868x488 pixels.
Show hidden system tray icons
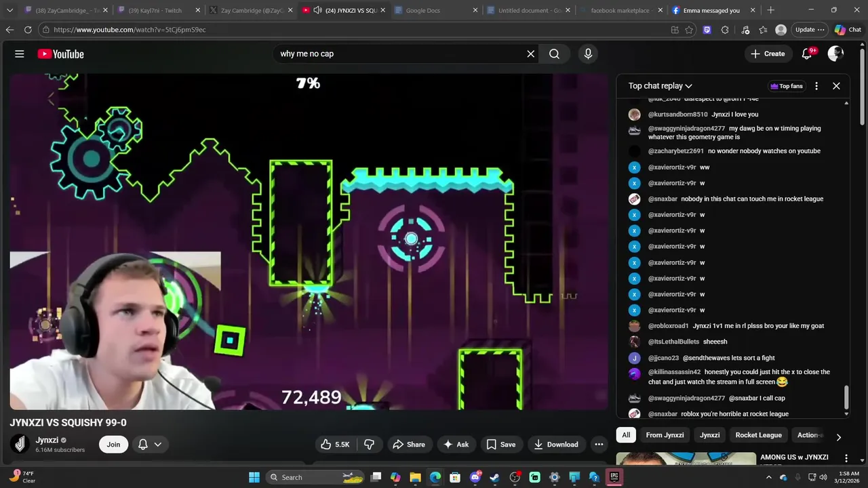click(x=768, y=477)
